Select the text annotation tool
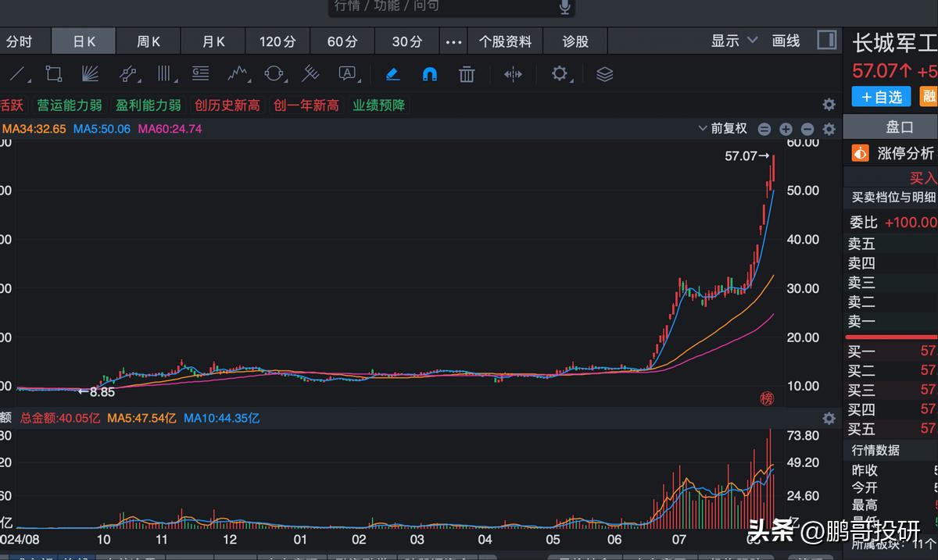 coord(344,73)
